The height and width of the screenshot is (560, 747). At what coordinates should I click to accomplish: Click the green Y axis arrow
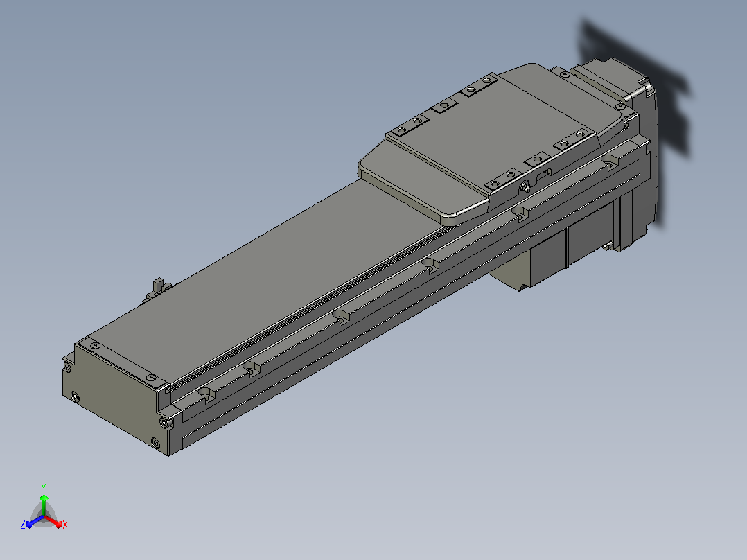[x=44, y=504]
